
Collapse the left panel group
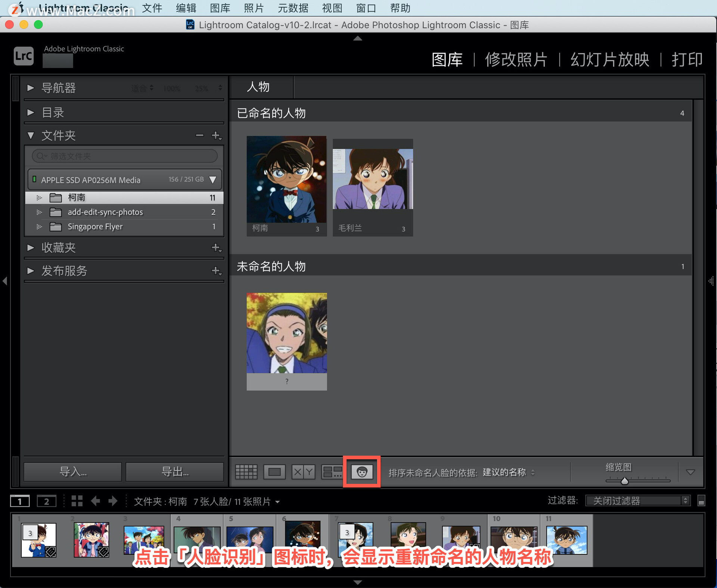pos(5,281)
